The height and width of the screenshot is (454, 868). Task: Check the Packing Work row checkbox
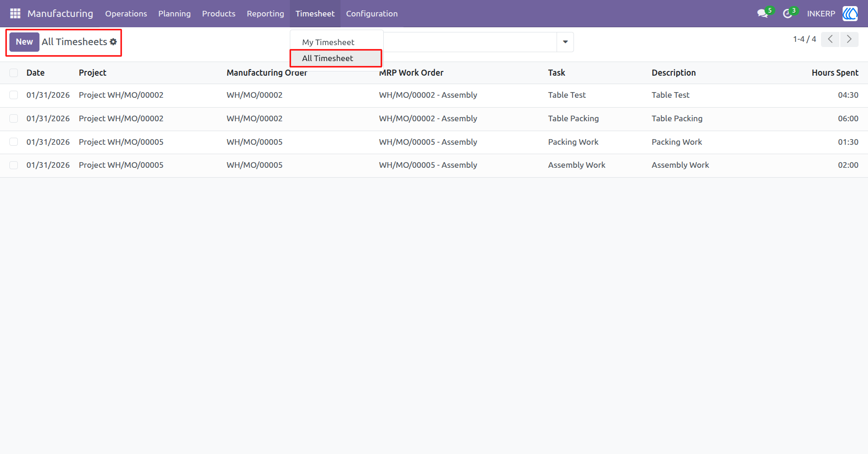click(x=14, y=142)
